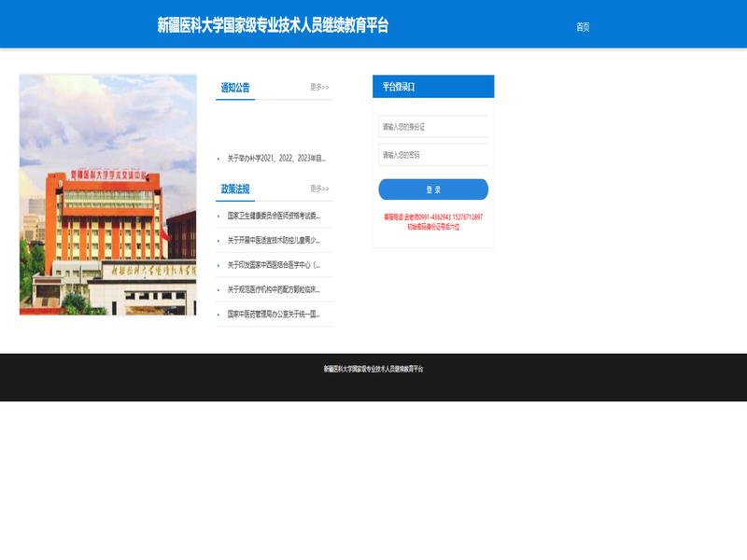Click the red initial password hint text

tap(433, 227)
